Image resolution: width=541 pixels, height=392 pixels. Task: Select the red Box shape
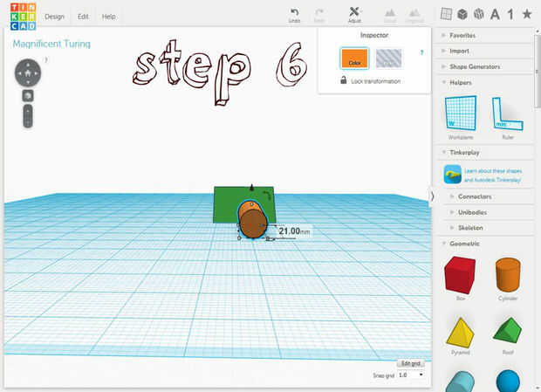coord(460,275)
